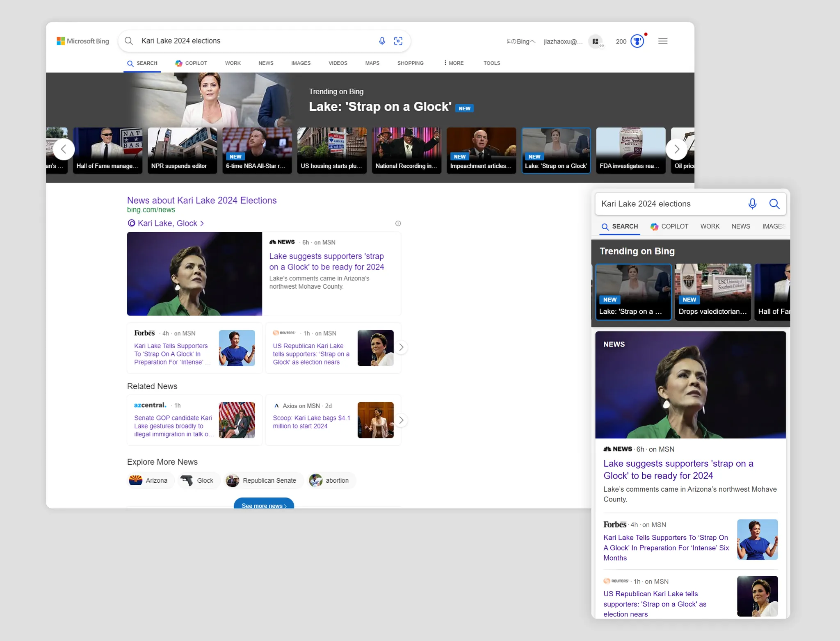Open visual search with the camera icon

click(x=398, y=41)
